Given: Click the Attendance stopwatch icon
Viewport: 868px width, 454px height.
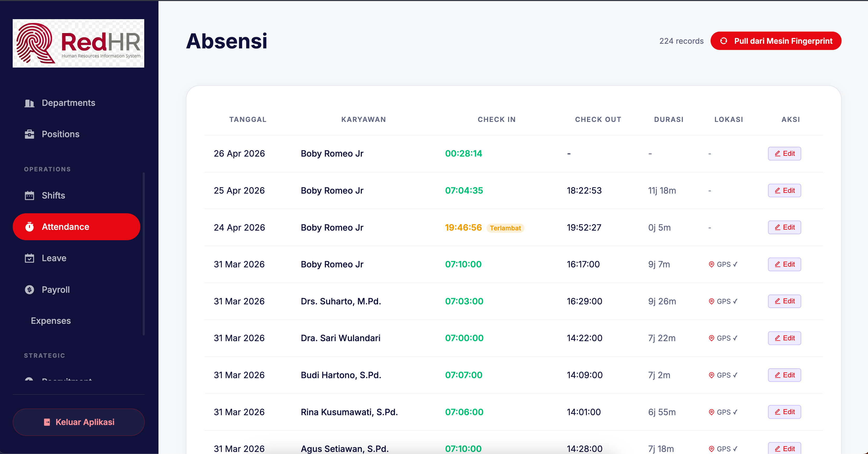Looking at the screenshot, I should (29, 227).
